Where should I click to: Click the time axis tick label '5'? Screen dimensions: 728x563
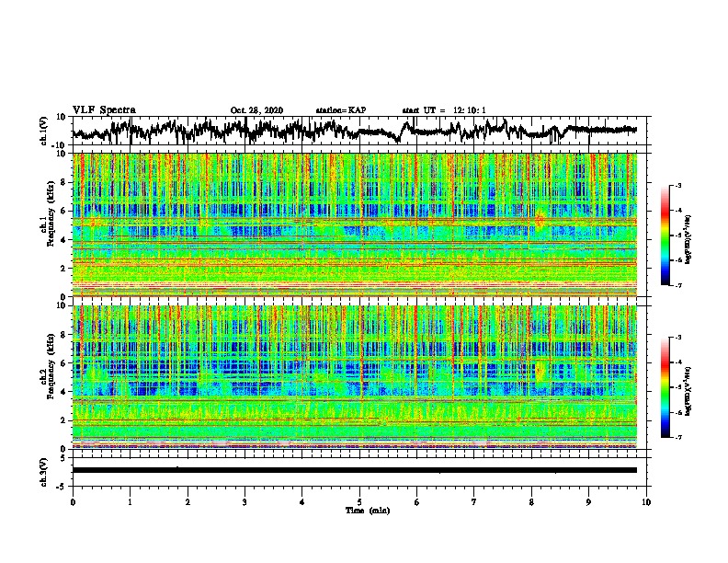coord(359,502)
